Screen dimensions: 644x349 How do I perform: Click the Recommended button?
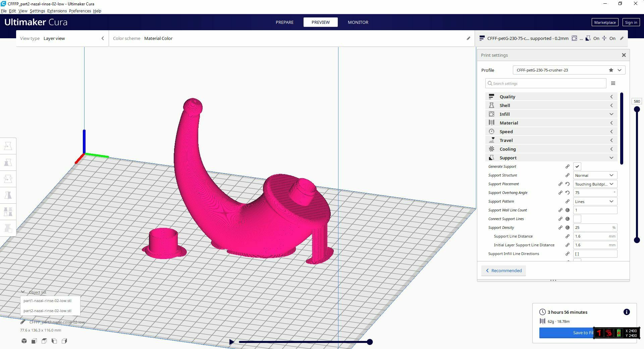click(x=503, y=271)
